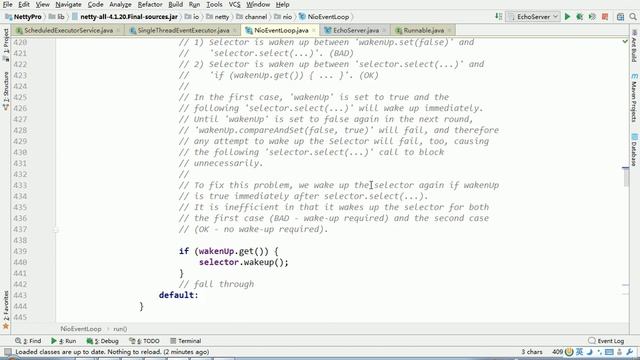Click NettyPro breadcrumb in navigation bar

click(24, 17)
